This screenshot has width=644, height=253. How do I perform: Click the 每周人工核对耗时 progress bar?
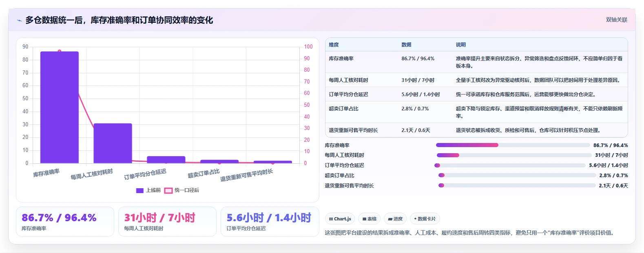point(514,155)
